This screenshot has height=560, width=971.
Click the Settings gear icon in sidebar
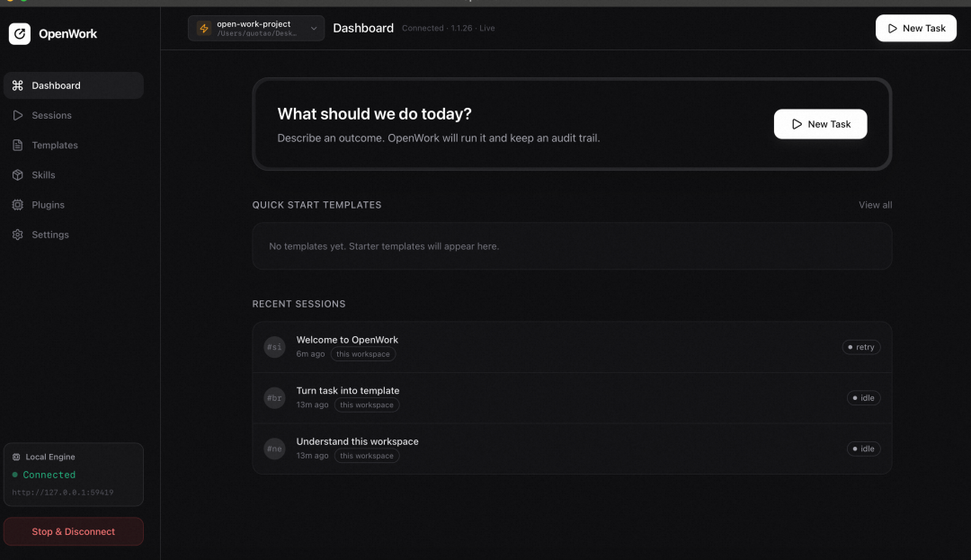(17, 235)
